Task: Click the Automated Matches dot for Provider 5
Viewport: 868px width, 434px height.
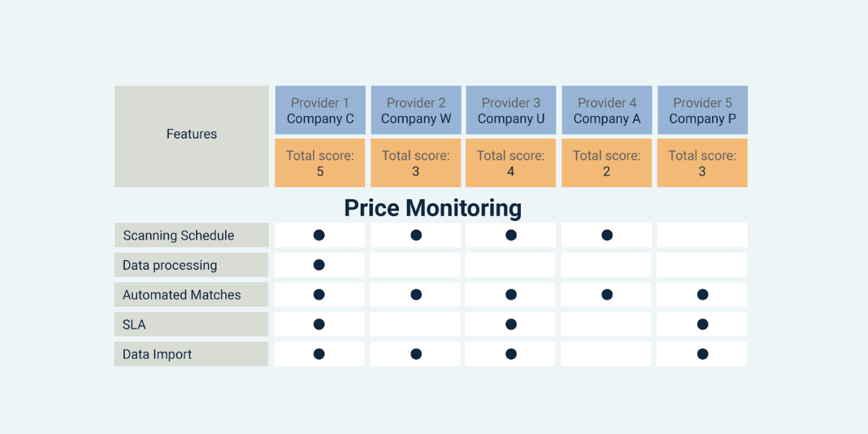Action: pyautogui.click(x=702, y=295)
